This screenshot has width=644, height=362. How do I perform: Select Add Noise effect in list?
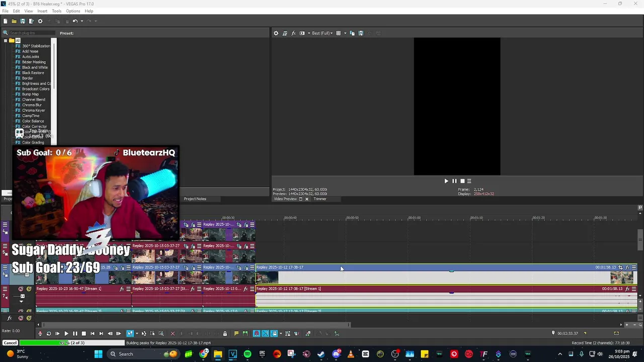click(30, 51)
